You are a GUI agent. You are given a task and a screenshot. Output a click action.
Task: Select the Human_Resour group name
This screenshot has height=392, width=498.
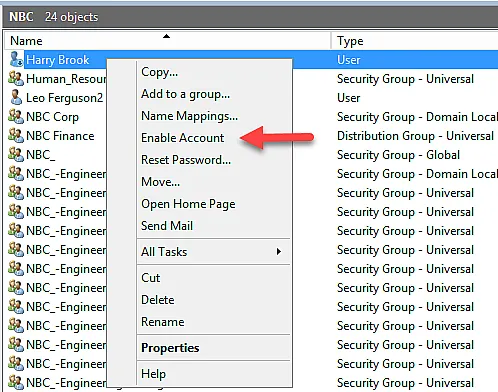pyautogui.click(x=66, y=79)
